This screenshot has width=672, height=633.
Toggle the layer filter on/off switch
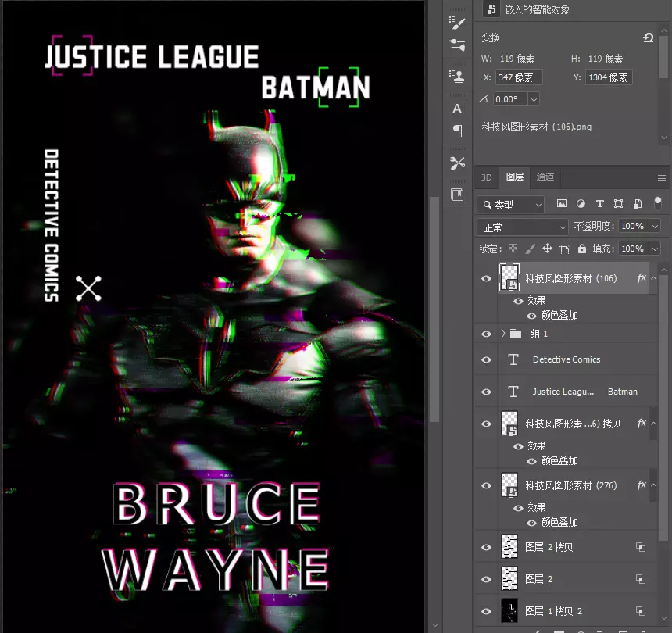(x=658, y=203)
